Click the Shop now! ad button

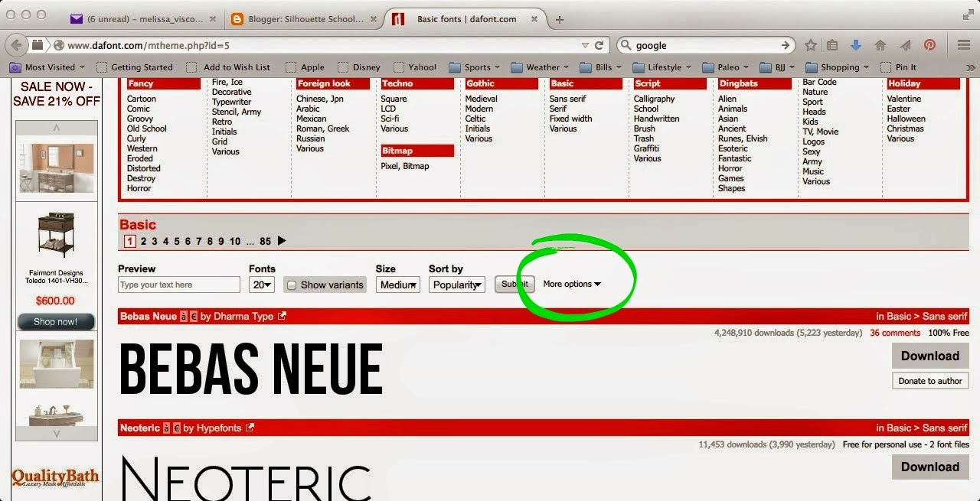pyautogui.click(x=56, y=322)
